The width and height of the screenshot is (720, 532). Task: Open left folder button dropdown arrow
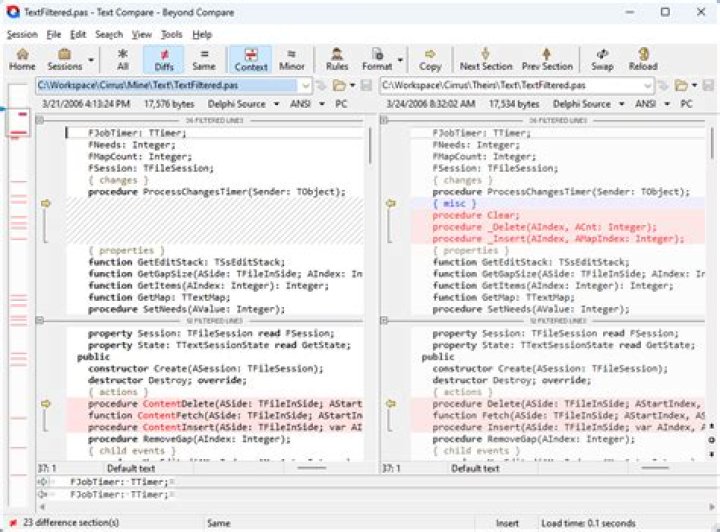coord(352,85)
